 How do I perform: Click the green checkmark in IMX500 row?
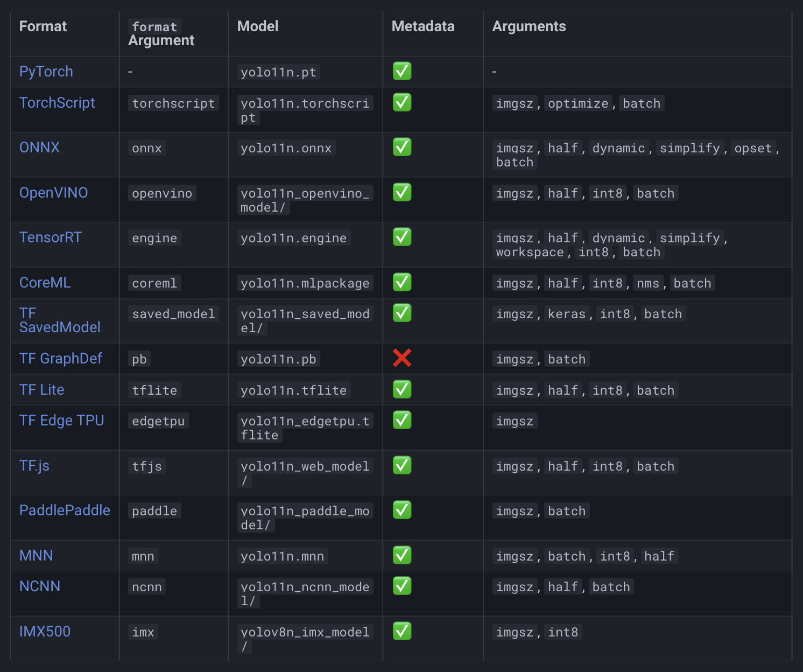point(402,631)
